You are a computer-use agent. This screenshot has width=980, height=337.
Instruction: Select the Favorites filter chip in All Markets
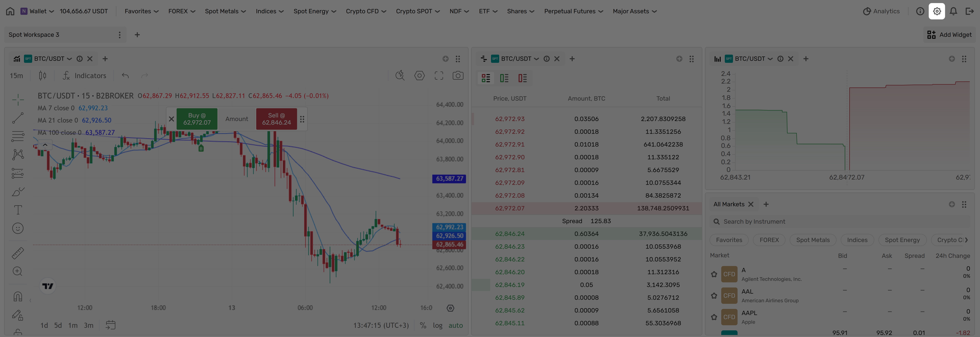(x=729, y=240)
